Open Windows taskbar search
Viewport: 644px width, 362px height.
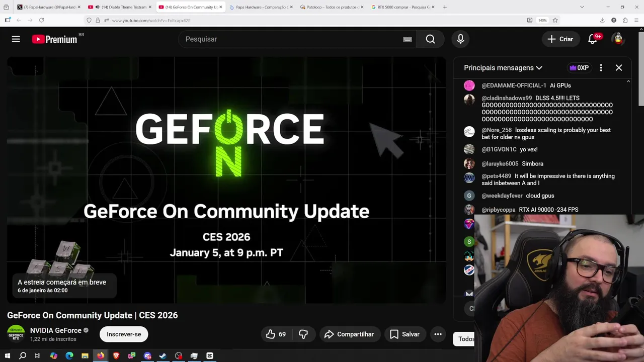pyautogui.click(x=23, y=356)
